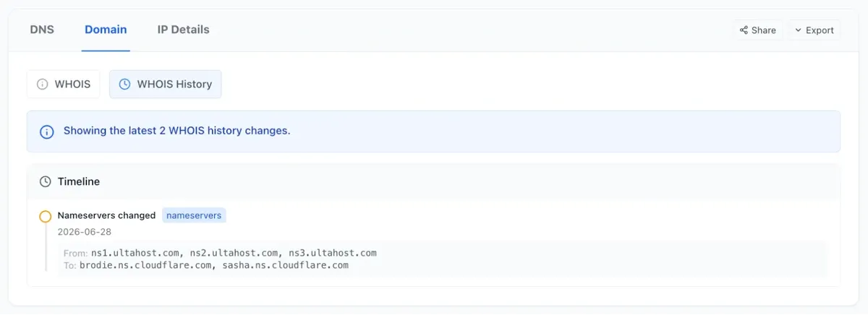The image size is (868, 315).
Task: Click the orange timeline marker circle
Action: (46, 216)
